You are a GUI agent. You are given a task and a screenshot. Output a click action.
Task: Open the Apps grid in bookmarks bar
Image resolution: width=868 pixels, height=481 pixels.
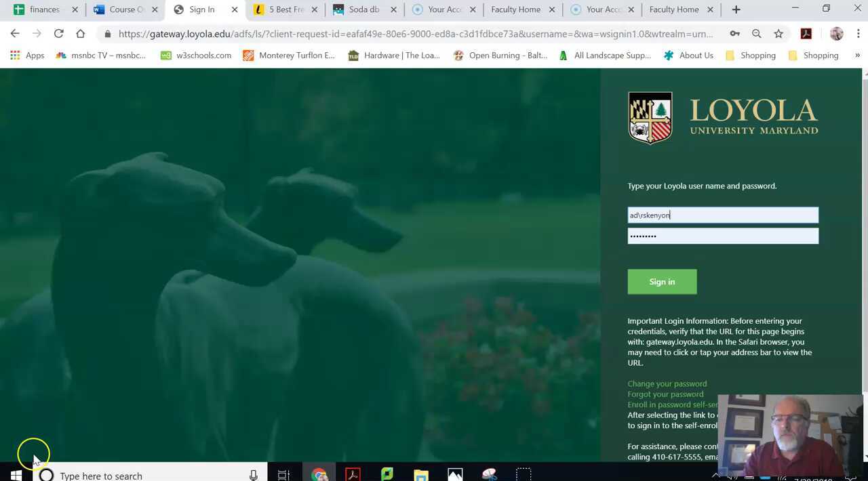[28, 56]
